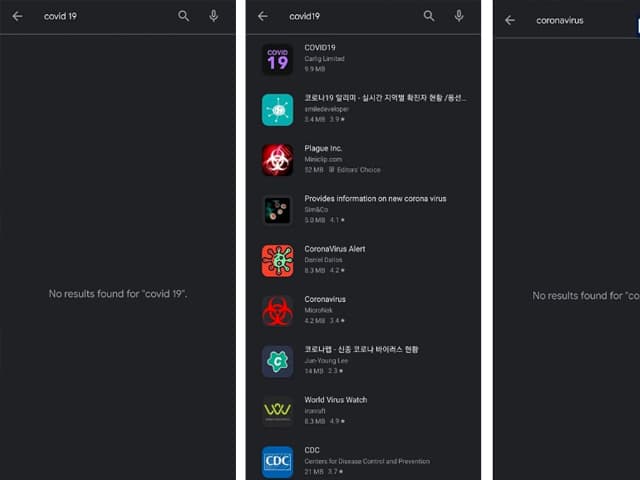Viewport: 640px width, 480px height.
Task: Click the "covid 19" search text field
Action: (100, 16)
